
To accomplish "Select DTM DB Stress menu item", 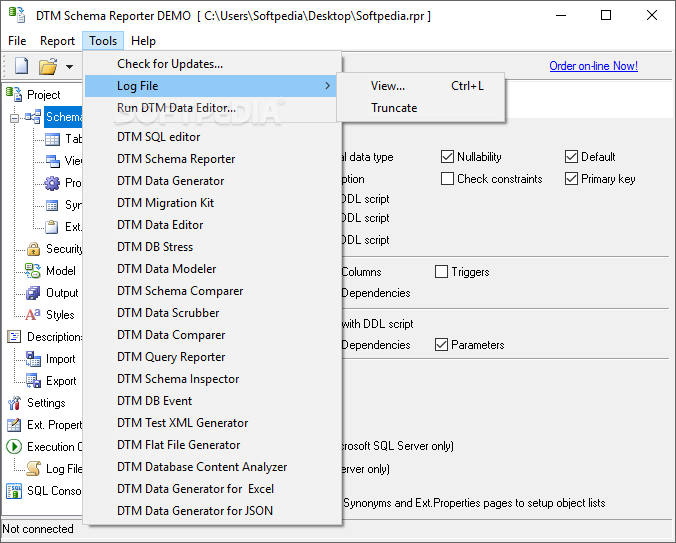I will click(210, 247).
